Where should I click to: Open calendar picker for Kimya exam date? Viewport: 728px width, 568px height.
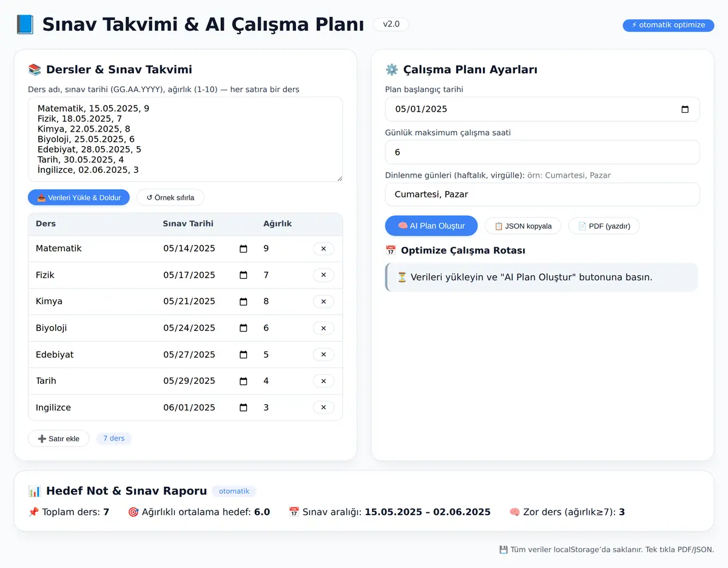(243, 301)
